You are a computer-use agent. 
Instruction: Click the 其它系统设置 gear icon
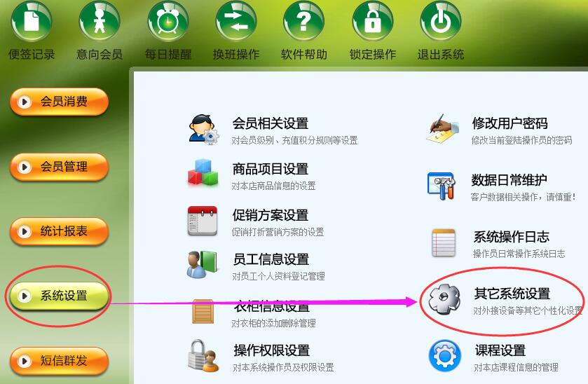(444, 299)
